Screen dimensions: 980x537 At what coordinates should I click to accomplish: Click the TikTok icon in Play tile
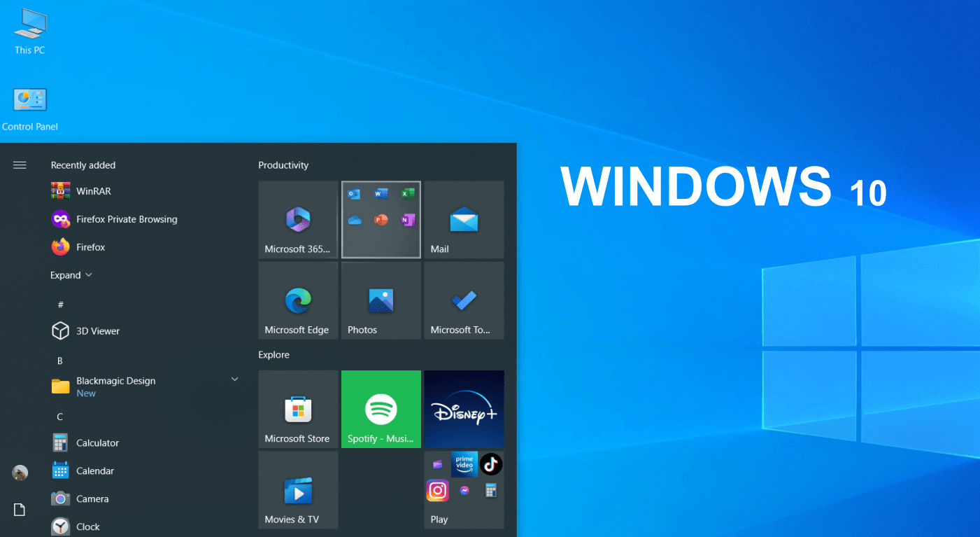(x=491, y=463)
